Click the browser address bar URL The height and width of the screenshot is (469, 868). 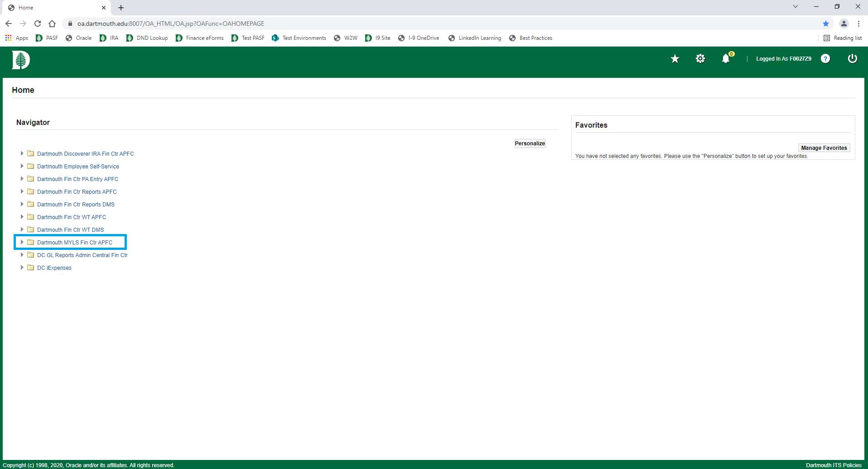[171, 24]
